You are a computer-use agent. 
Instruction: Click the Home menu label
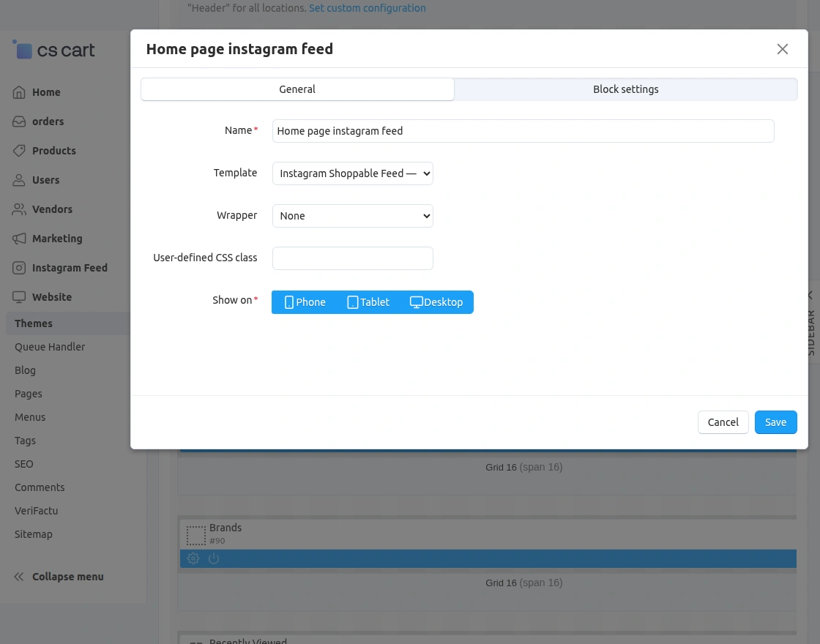pyautogui.click(x=46, y=92)
